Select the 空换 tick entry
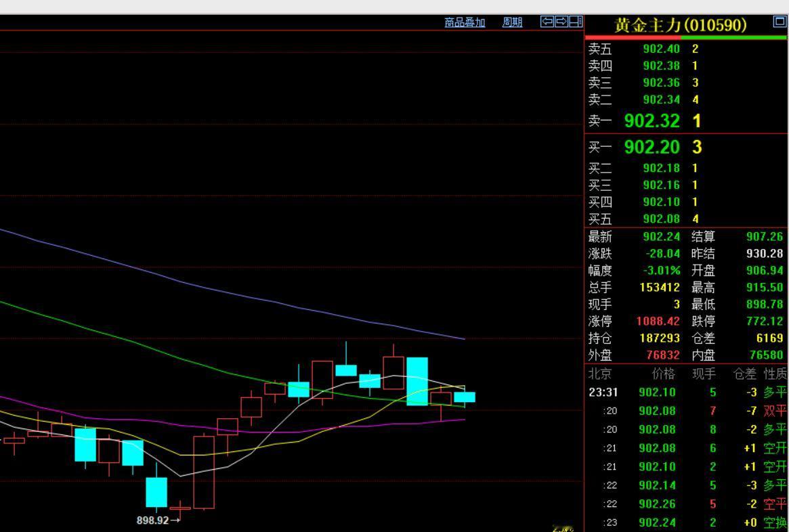 pyautogui.click(x=775, y=523)
